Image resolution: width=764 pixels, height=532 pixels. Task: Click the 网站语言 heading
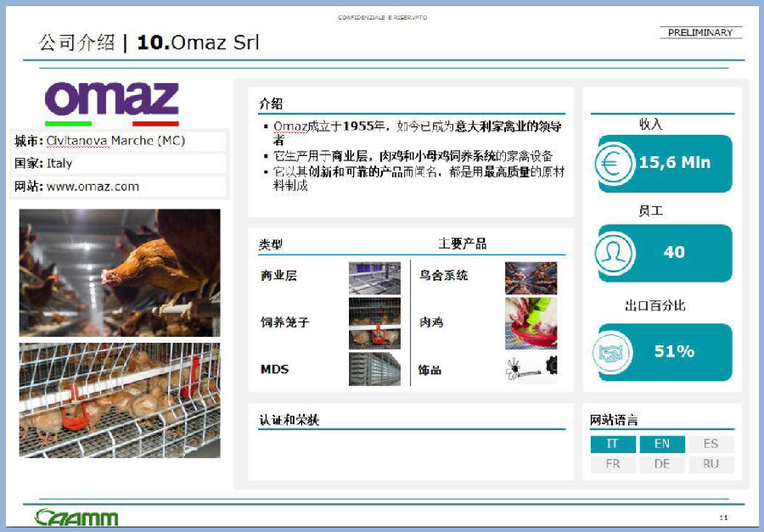(x=614, y=420)
